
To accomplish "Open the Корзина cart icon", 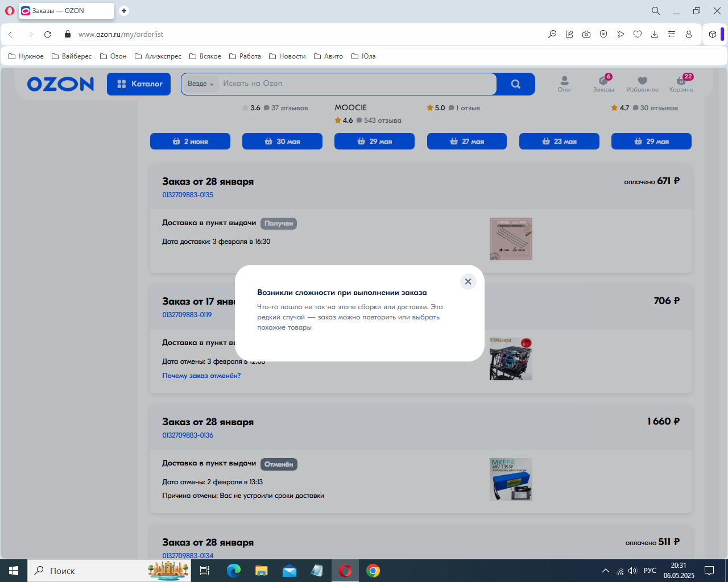I will click(x=681, y=84).
